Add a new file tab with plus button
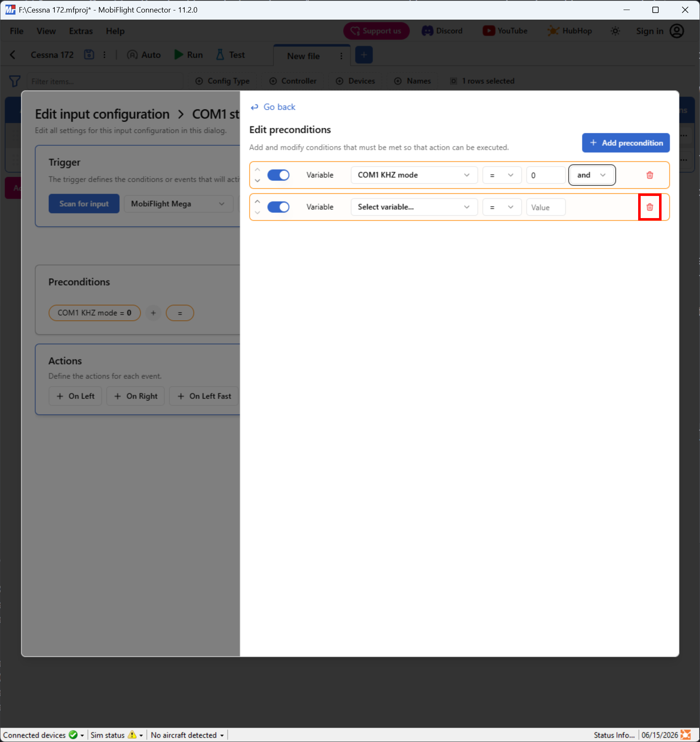This screenshot has width=700, height=742. pyautogui.click(x=364, y=55)
